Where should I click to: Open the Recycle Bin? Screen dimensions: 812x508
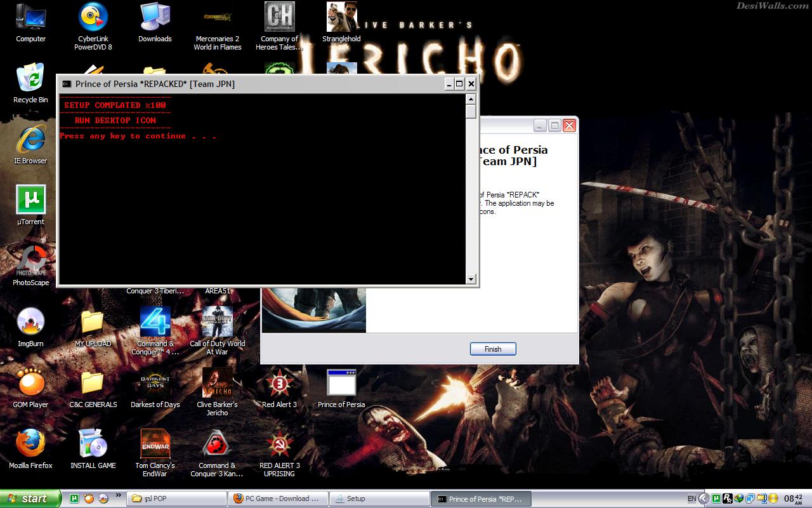(x=30, y=83)
